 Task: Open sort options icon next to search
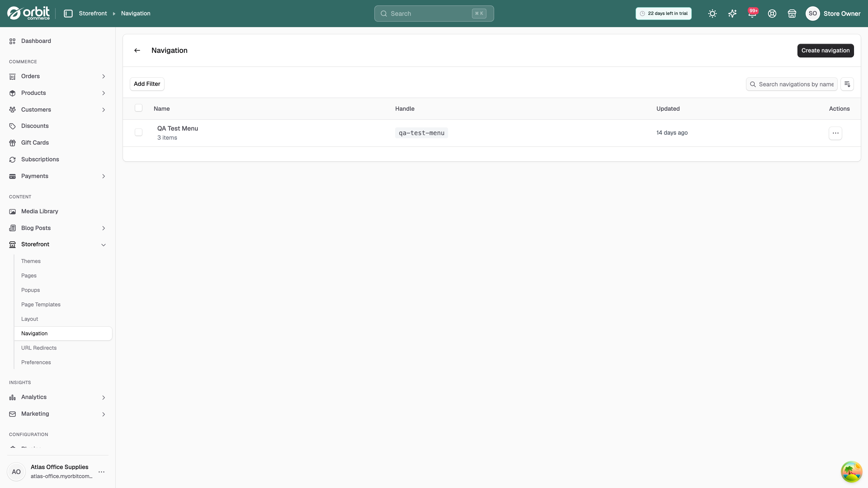coord(847,84)
